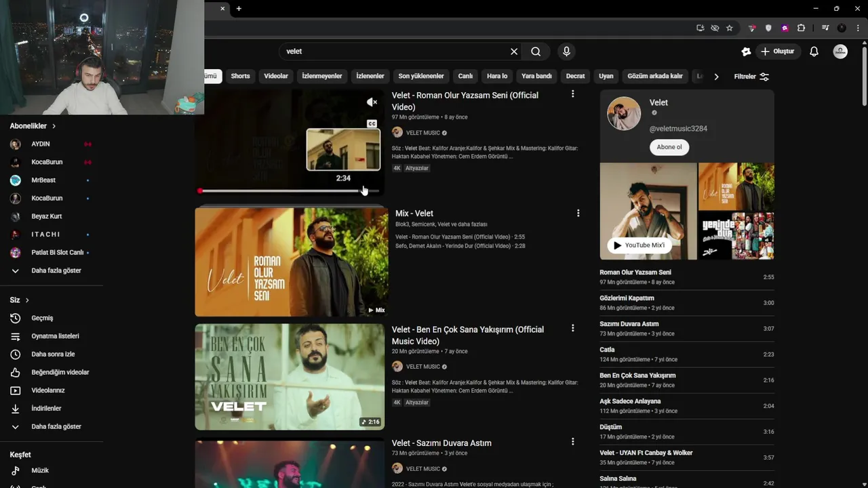Open the YouTube account avatar menu
Viewport: 868px width, 488px height.
[840, 52]
